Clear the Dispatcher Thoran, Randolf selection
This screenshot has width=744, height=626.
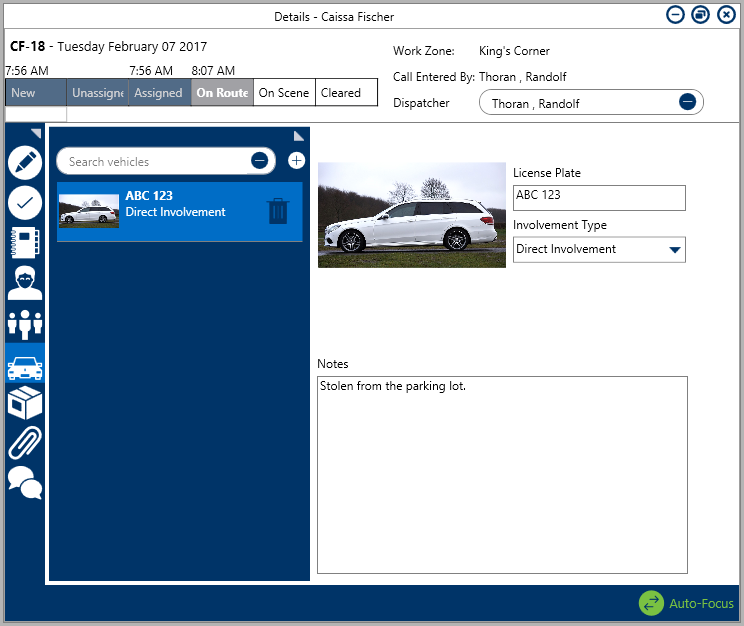pos(687,103)
